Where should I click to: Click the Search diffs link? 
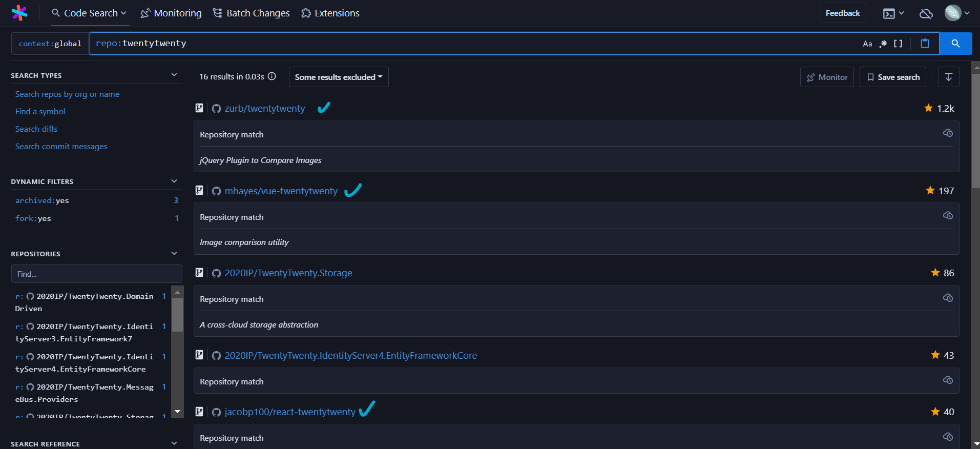[36, 129]
